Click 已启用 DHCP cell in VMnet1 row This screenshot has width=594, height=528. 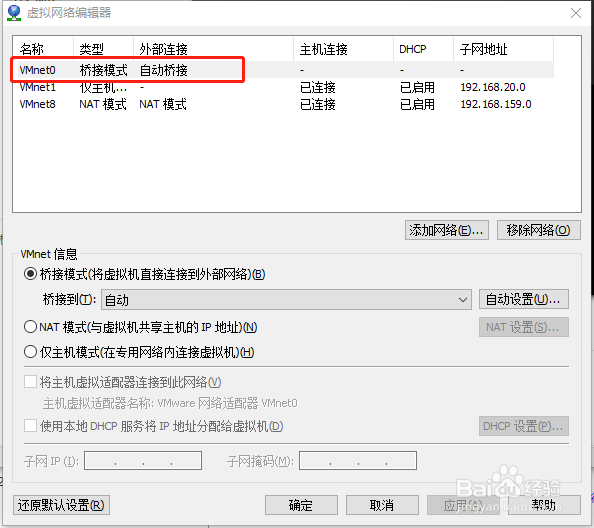click(x=417, y=87)
